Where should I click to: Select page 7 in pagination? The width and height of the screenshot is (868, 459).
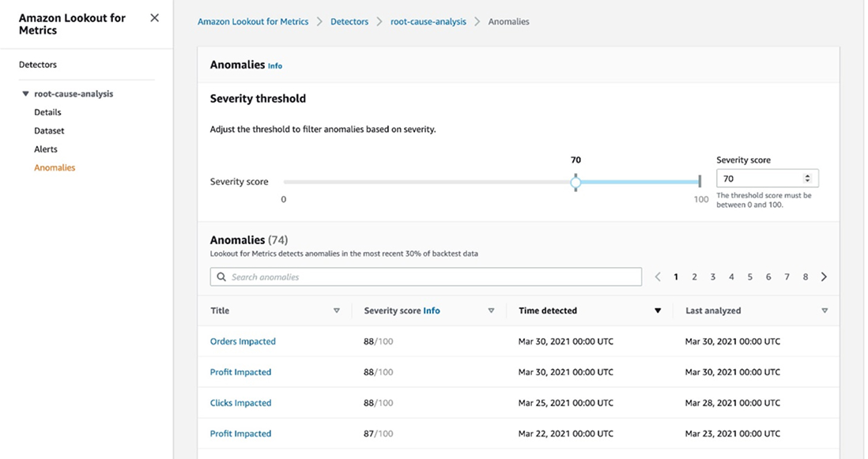(x=787, y=277)
